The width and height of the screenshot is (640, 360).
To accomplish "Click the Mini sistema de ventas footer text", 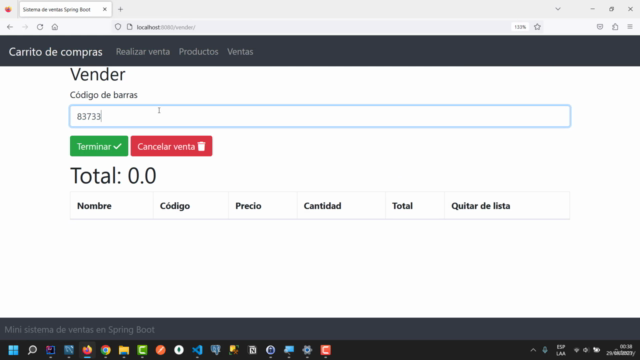I will click(x=80, y=329).
